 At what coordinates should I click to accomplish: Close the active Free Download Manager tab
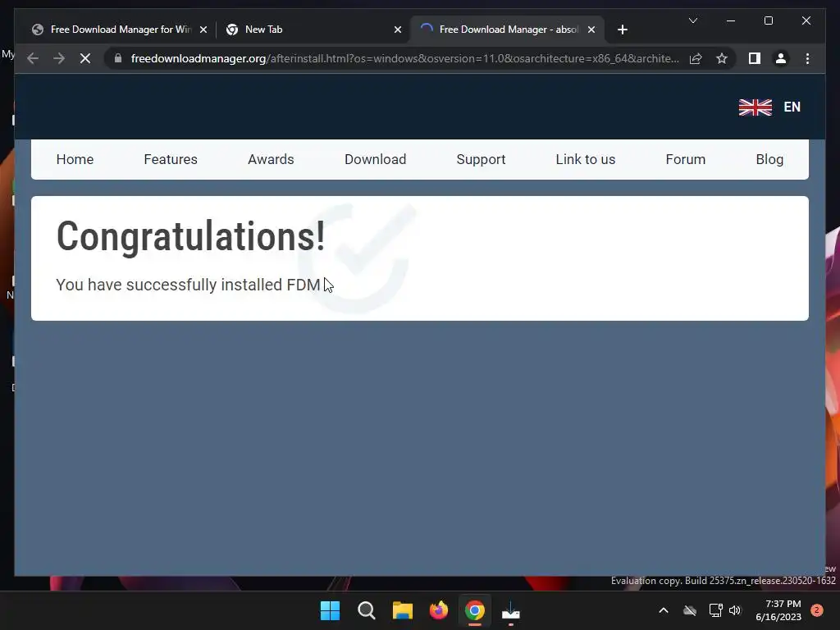click(x=591, y=30)
